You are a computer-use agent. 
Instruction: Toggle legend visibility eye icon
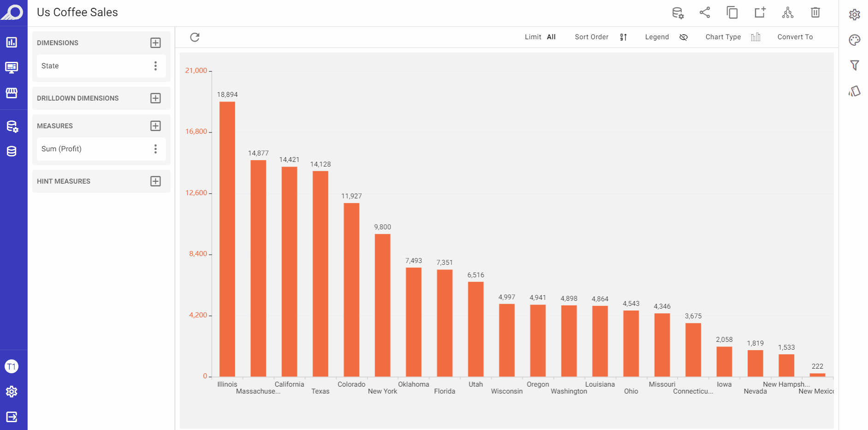point(684,37)
